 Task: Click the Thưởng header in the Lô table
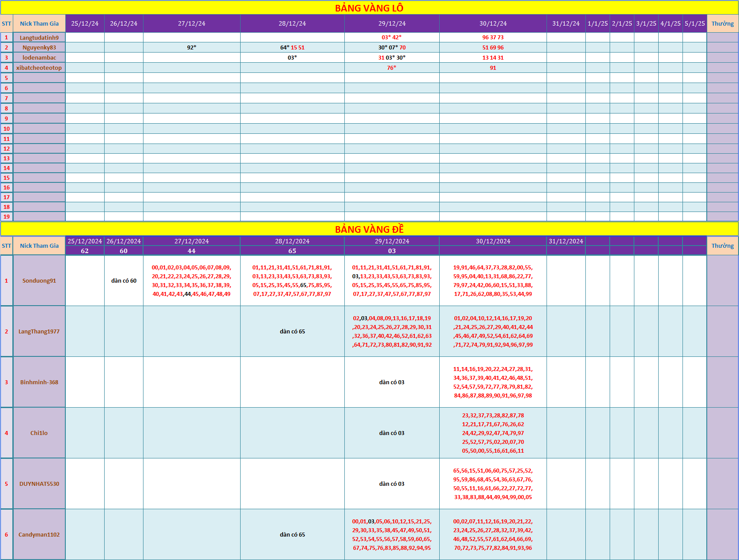click(723, 23)
